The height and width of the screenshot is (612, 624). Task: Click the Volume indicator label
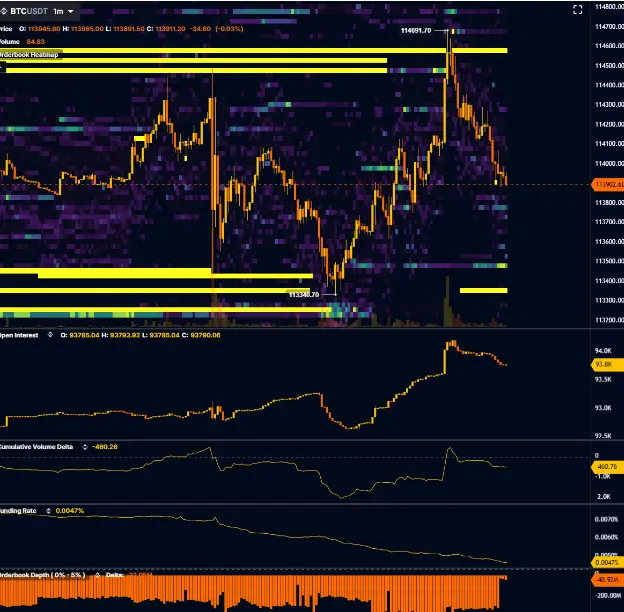(10, 42)
